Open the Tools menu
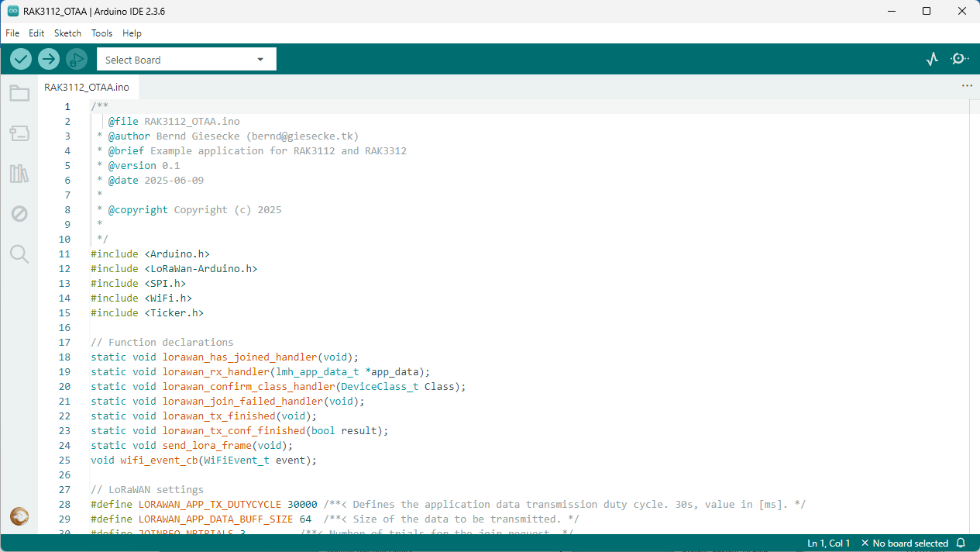 [101, 33]
